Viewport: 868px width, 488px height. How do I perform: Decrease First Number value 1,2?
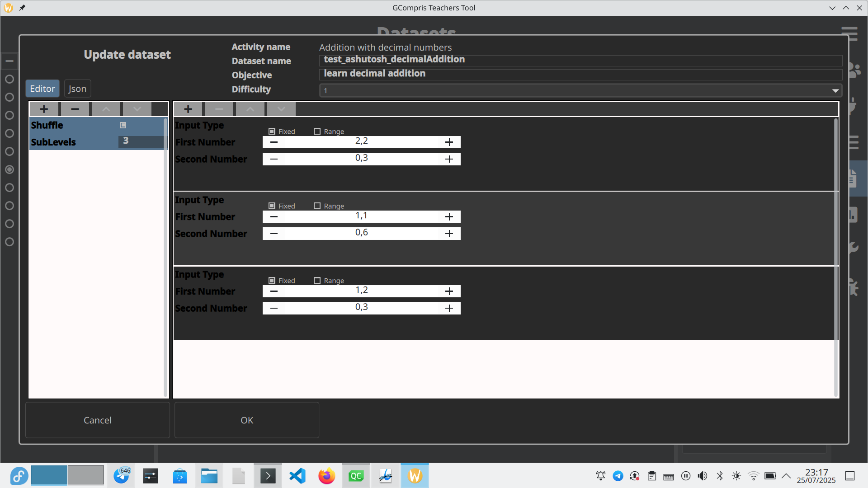(x=274, y=291)
